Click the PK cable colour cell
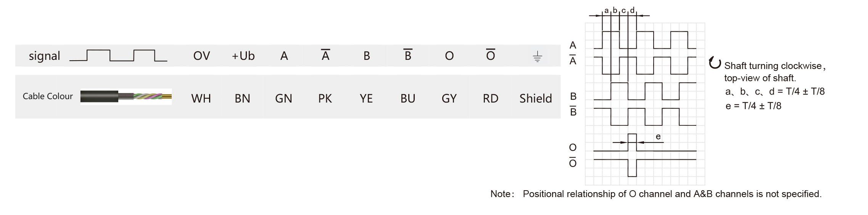The image size is (868, 215). 325,99
